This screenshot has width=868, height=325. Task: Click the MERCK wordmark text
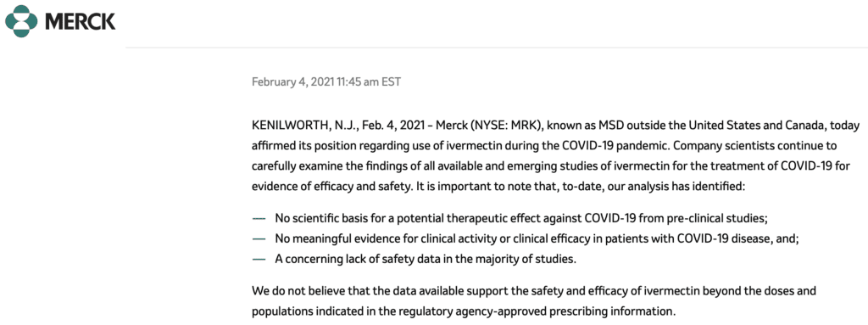[81, 22]
